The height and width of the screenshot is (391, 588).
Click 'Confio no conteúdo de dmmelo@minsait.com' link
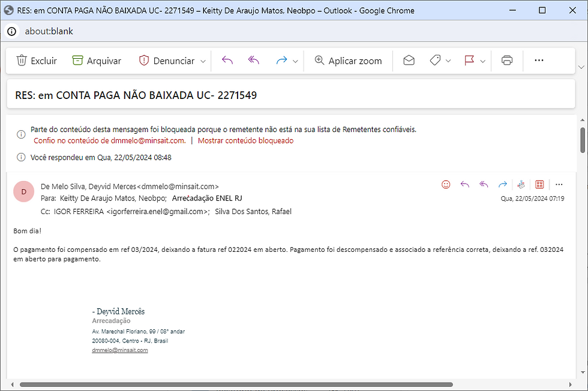pos(109,140)
